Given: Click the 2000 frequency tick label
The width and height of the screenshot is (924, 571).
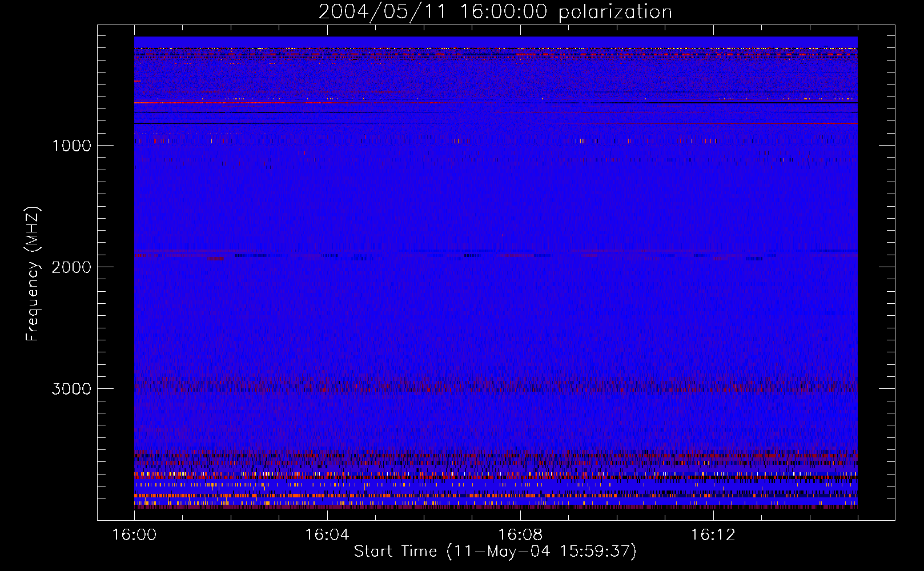Looking at the screenshot, I should [x=71, y=267].
